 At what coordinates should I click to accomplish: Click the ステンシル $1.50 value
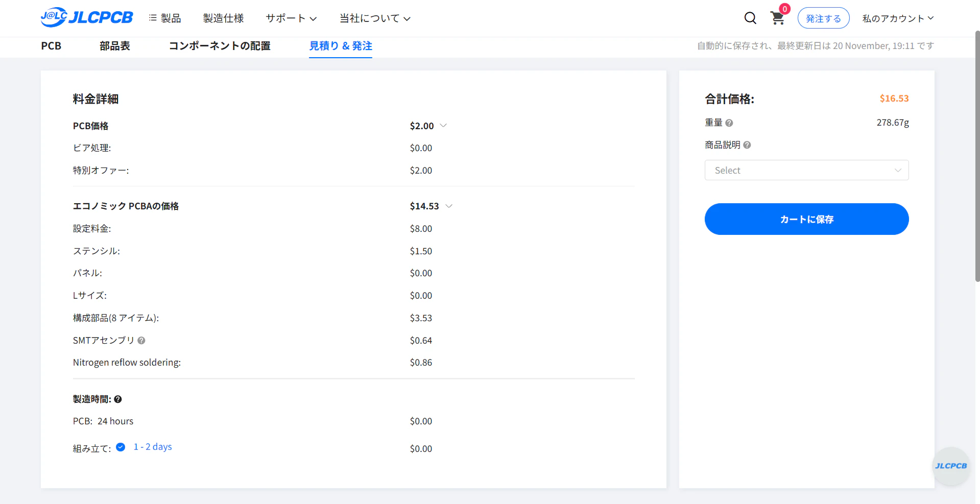[421, 251]
